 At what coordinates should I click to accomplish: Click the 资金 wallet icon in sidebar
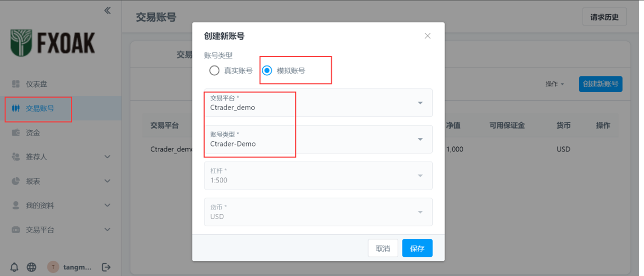point(16,133)
